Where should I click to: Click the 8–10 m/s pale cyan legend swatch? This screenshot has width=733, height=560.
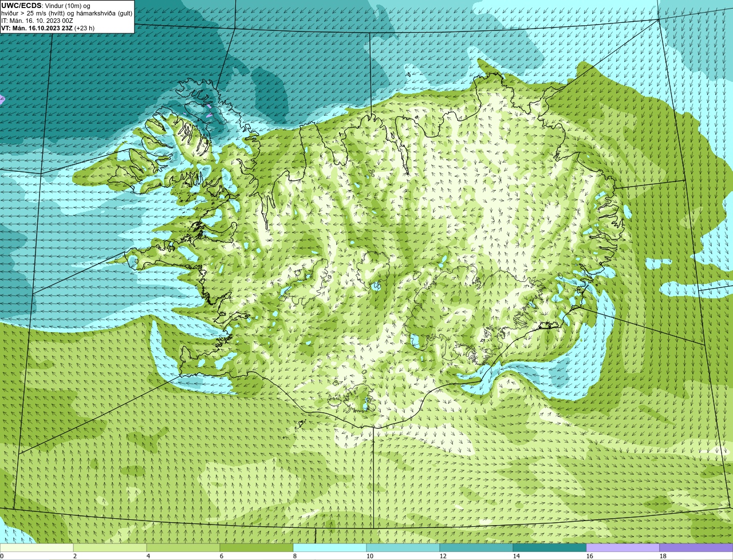330,547
